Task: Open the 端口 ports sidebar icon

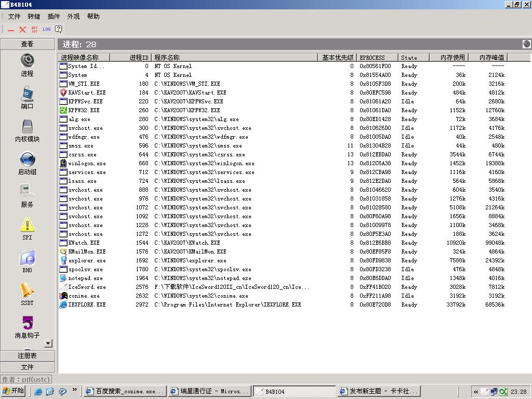Action: click(27, 94)
